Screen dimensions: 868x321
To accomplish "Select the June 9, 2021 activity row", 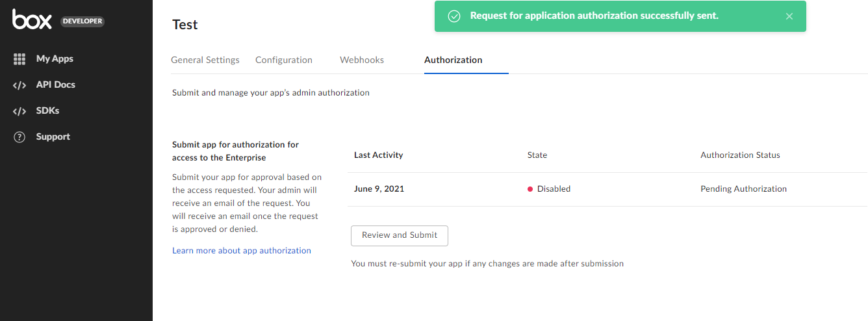I will (x=379, y=189).
